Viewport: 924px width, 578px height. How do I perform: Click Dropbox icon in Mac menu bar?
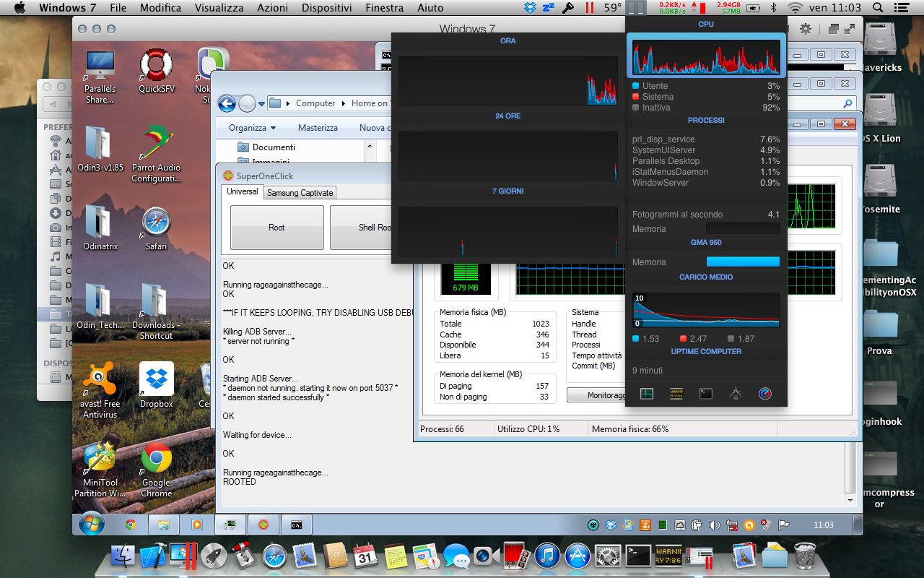[x=531, y=8]
